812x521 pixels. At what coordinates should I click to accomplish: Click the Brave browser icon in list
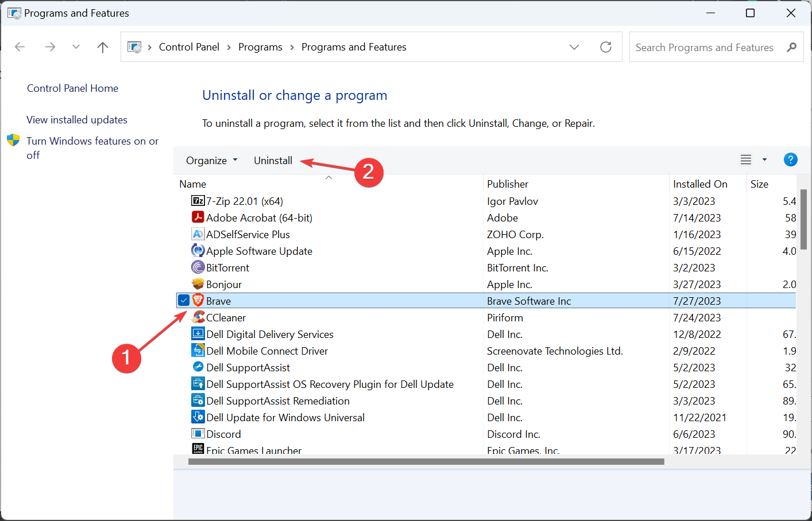tap(198, 301)
